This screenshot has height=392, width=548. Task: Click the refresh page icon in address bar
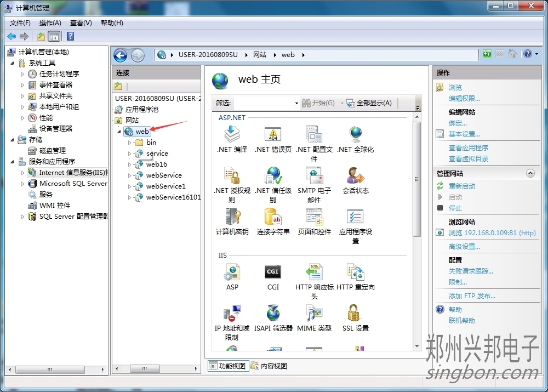(487, 54)
